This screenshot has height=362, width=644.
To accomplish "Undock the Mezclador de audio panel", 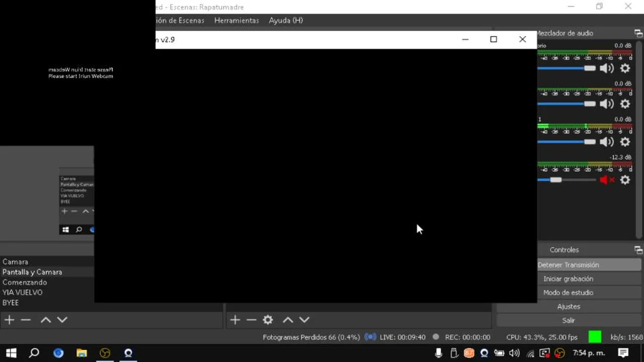I will 638,33.
